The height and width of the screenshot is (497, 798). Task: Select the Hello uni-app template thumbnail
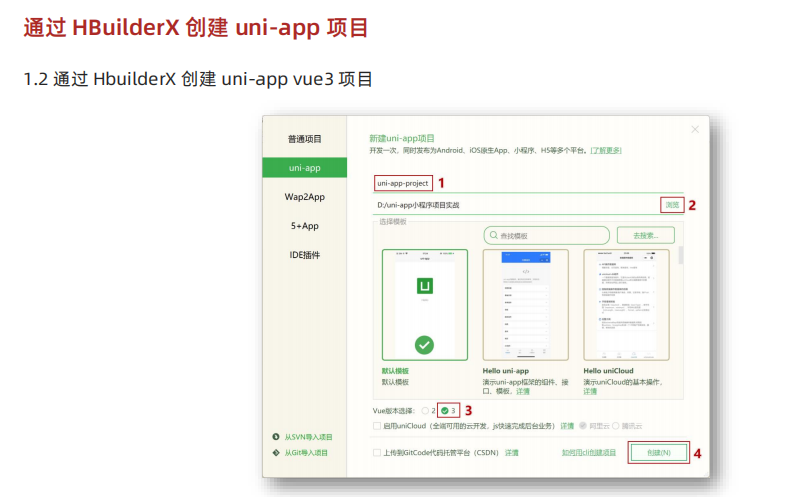point(525,305)
